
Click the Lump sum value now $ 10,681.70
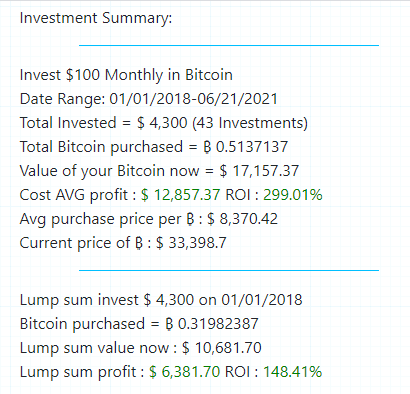[x=222, y=348]
